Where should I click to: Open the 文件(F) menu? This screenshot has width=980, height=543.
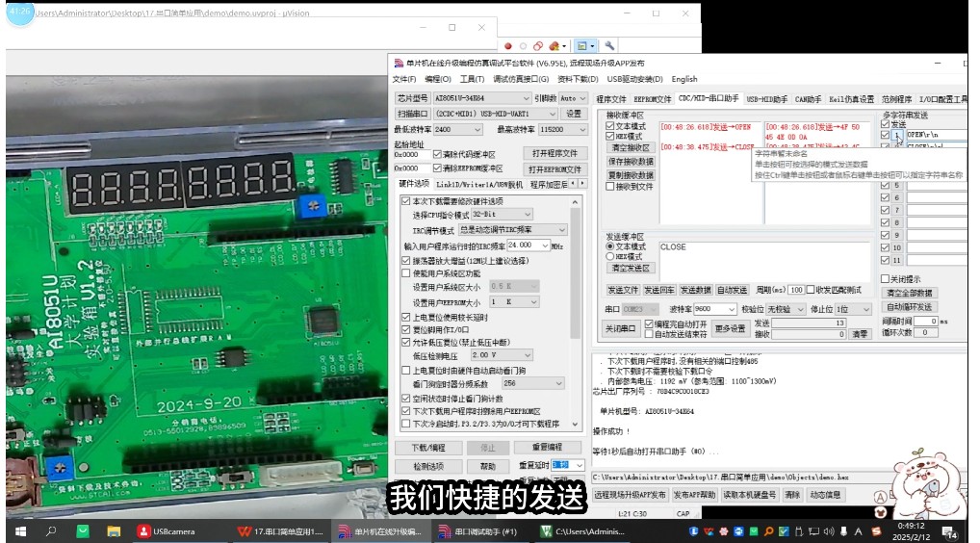(403, 79)
